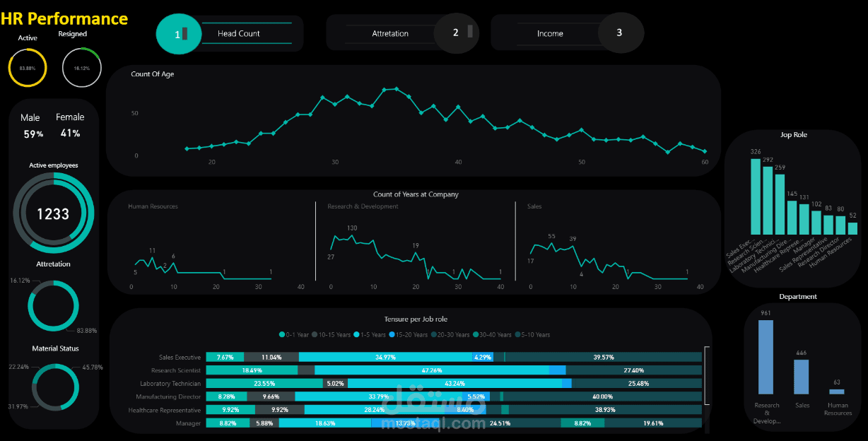Select the Sales Exec bar labeled 326
This screenshot has width=868, height=441.
(756, 196)
